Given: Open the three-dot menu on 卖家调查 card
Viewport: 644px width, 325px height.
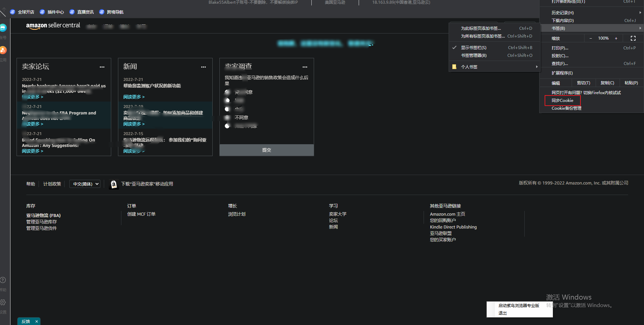Looking at the screenshot, I should point(305,67).
